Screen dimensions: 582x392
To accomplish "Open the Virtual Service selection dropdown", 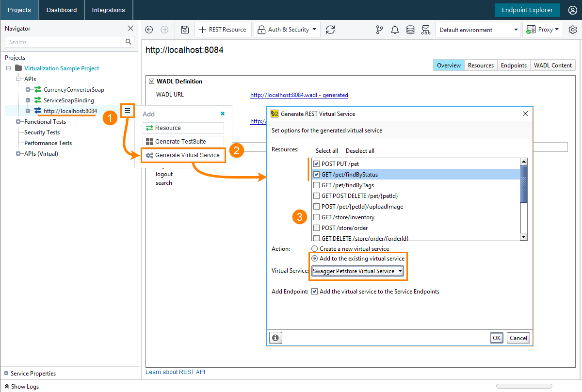I will point(400,271).
